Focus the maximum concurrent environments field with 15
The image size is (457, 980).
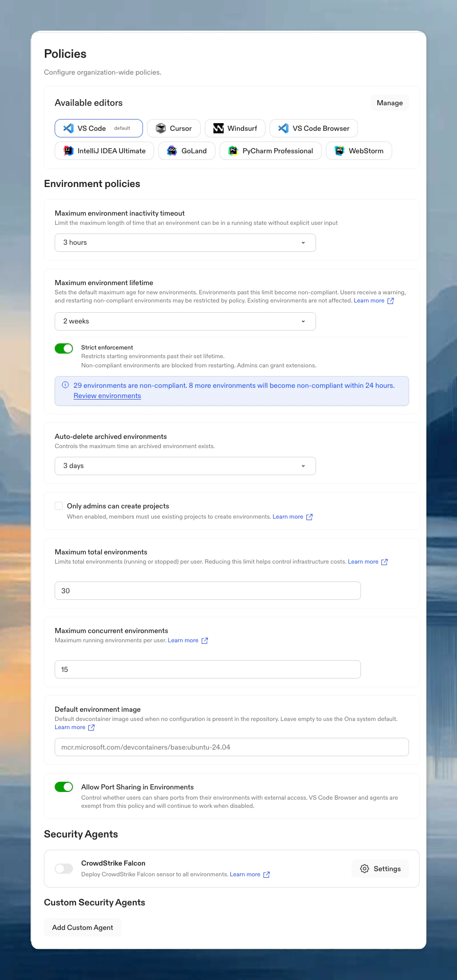(x=208, y=669)
